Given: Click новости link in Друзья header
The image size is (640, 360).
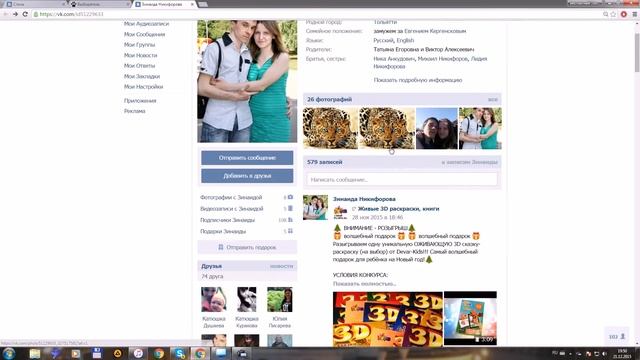Looking at the screenshot, I should (281, 266).
